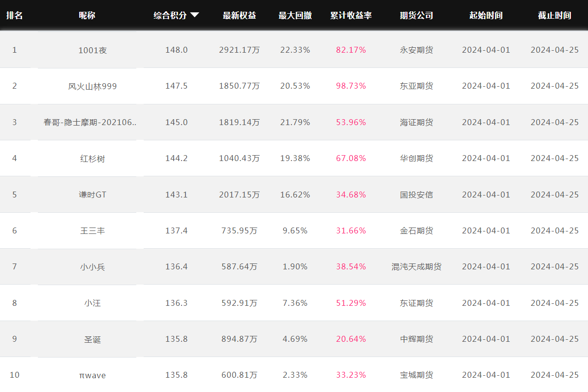The width and height of the screenshot is (588, 392).
Task: Click return rate 31.66%
Action: tap(351, 230)
